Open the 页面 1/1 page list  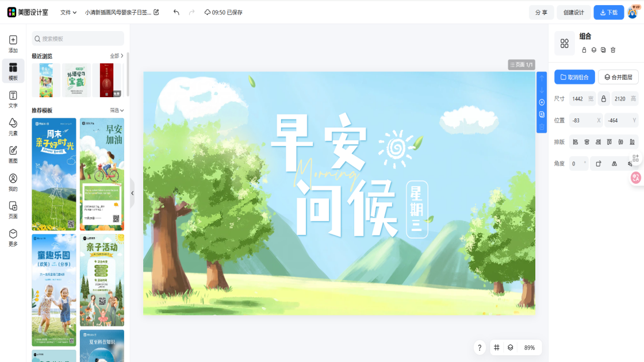point(522,65)
